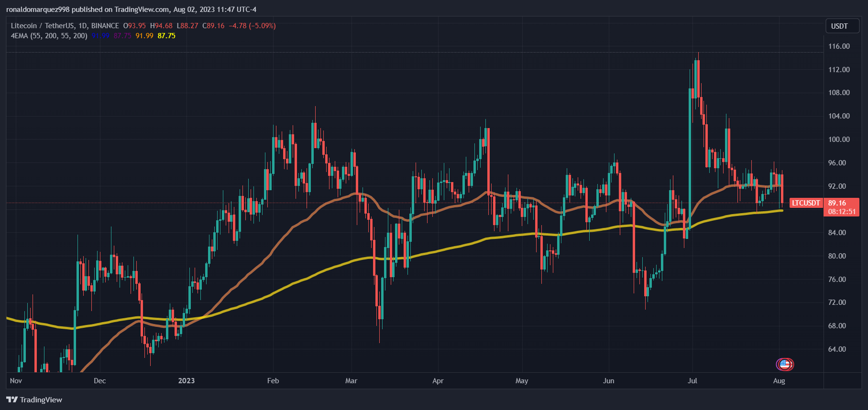The image size is (868, 410).
Task: Click the orange 91.99 EMA value
Action: (144, 36)
